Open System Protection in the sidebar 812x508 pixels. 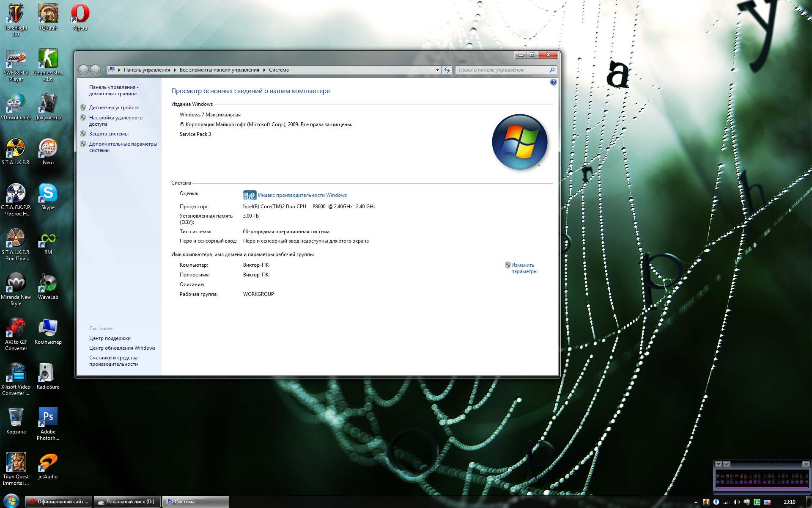[x=109, y=134]
